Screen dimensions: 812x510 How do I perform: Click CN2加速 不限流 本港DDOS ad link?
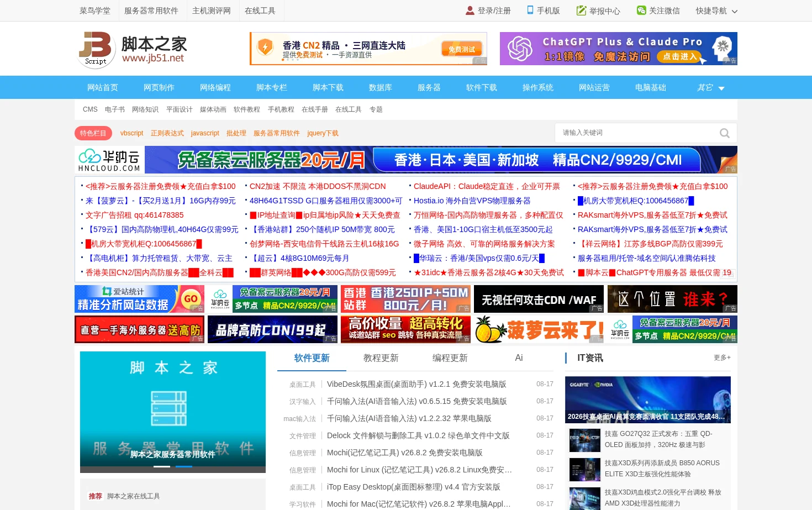pos(318,186)
